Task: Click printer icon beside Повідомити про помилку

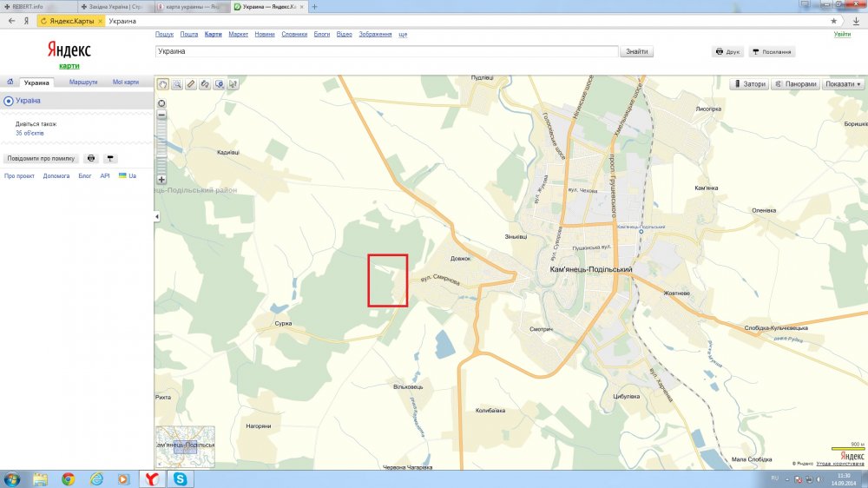Action: tap(91, 159)
